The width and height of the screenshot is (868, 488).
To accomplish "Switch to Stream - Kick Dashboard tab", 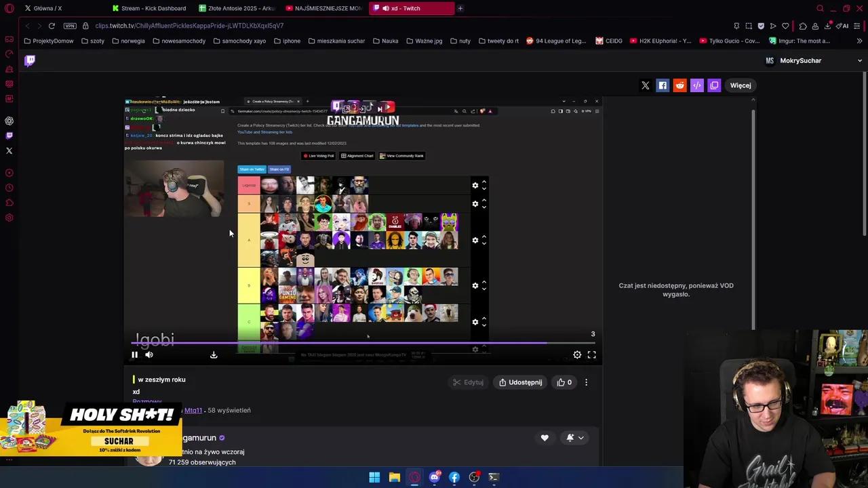I will (x=149, y=8).
